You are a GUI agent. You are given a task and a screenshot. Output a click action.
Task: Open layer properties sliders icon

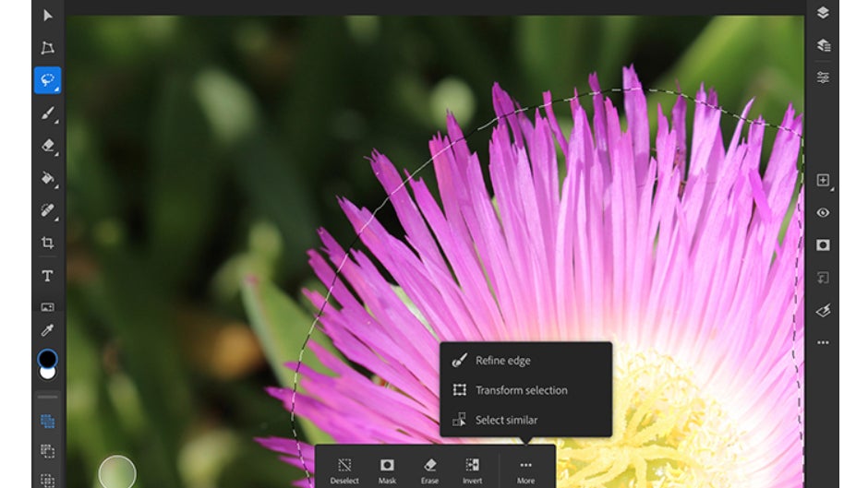823,77
